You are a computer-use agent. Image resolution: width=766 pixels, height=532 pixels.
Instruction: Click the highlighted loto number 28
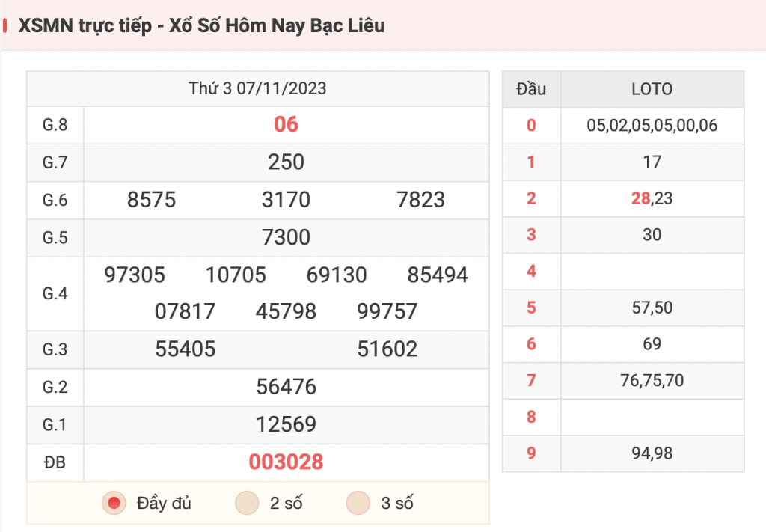click(640, 198)
